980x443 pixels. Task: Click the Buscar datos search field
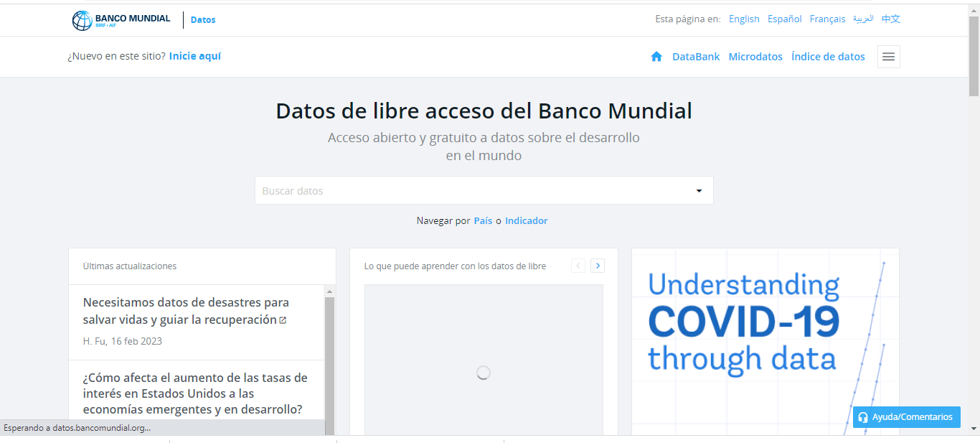click(484, 190)
